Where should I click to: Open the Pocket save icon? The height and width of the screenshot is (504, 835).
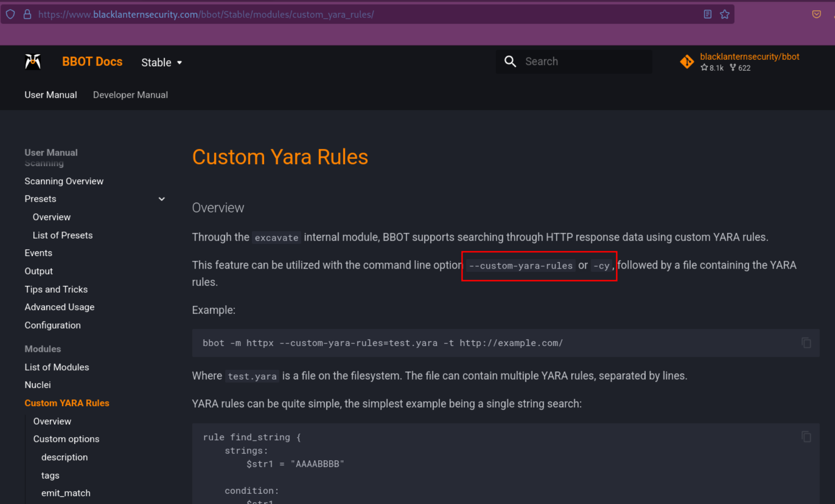tap(816, 14)
